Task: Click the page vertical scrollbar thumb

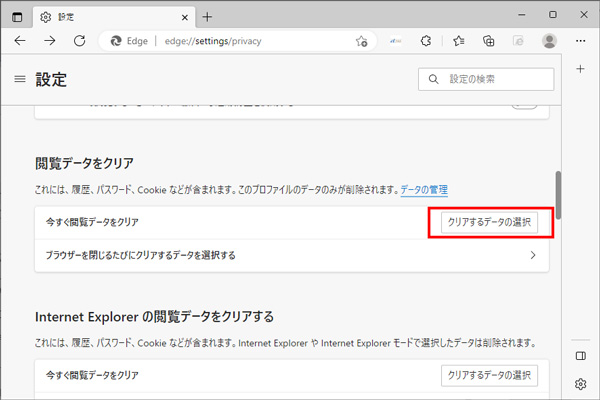Action: [558, 195]
